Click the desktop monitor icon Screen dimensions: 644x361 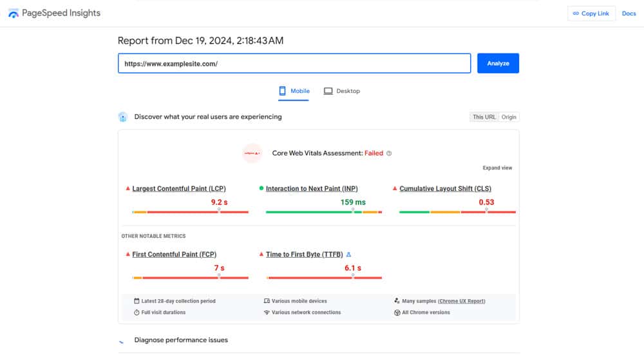coord(328,91)
